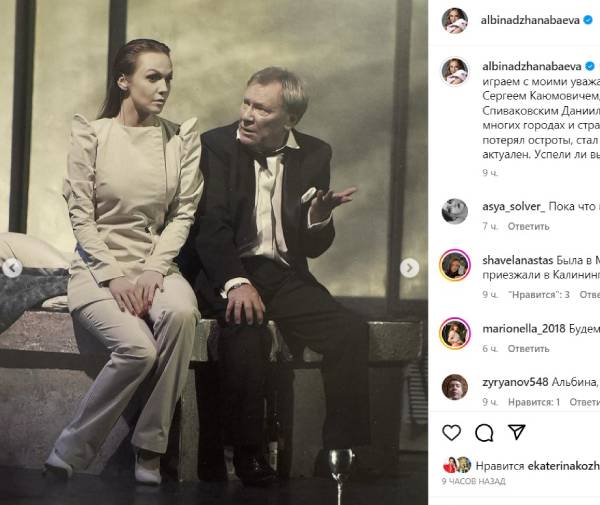
Task: Go to previous photo in carousel
Action: (x=11, y=268)
